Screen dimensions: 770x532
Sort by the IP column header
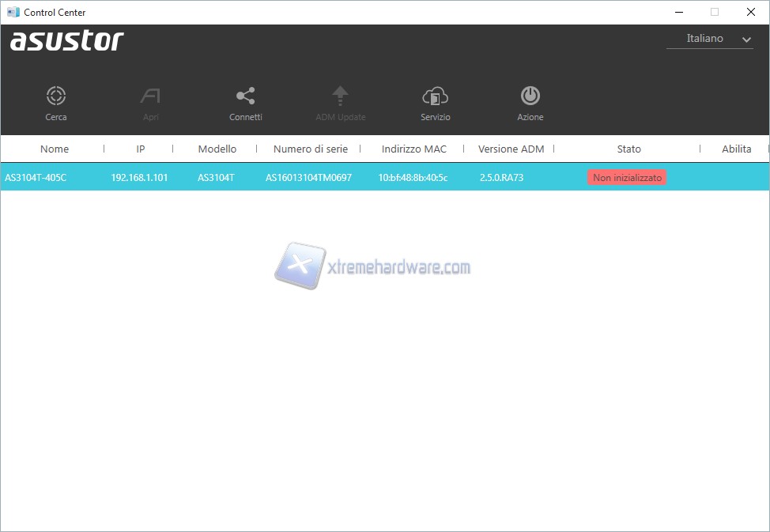click(140, 149)
